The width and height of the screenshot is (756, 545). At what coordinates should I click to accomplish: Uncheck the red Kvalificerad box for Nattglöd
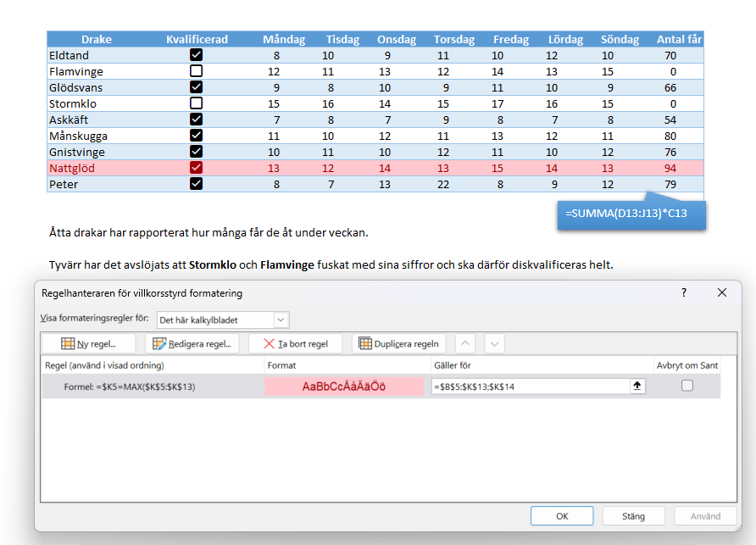197,168
